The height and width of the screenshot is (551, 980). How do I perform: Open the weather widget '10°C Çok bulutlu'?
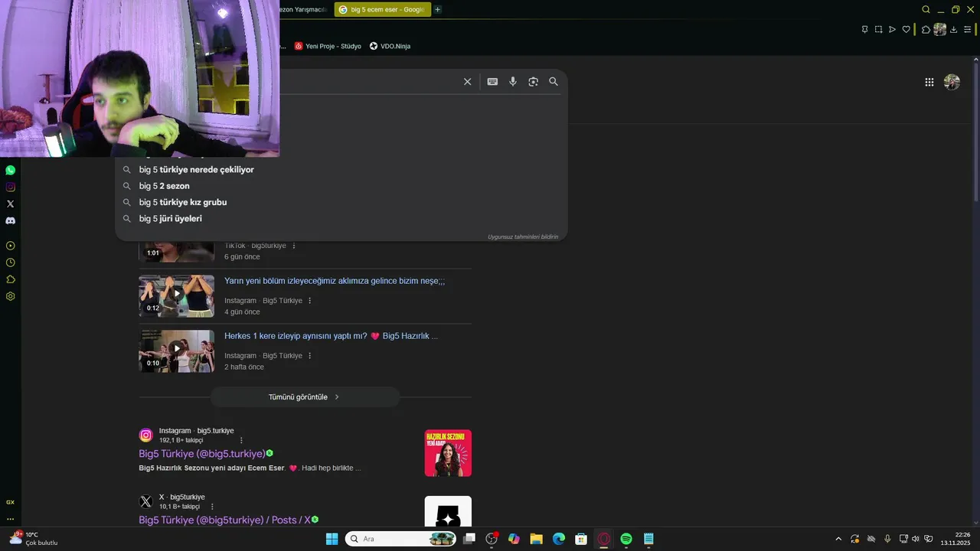coord(33,539)
